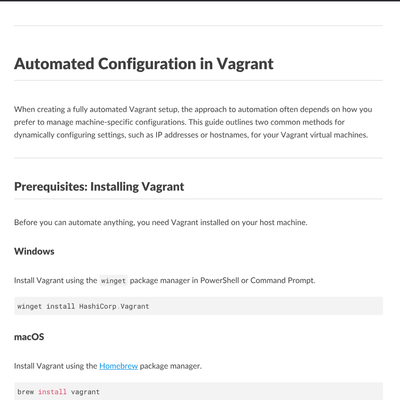400x400 pixels.
Task: Open the Homebrew link
Action: coord(118,366)
